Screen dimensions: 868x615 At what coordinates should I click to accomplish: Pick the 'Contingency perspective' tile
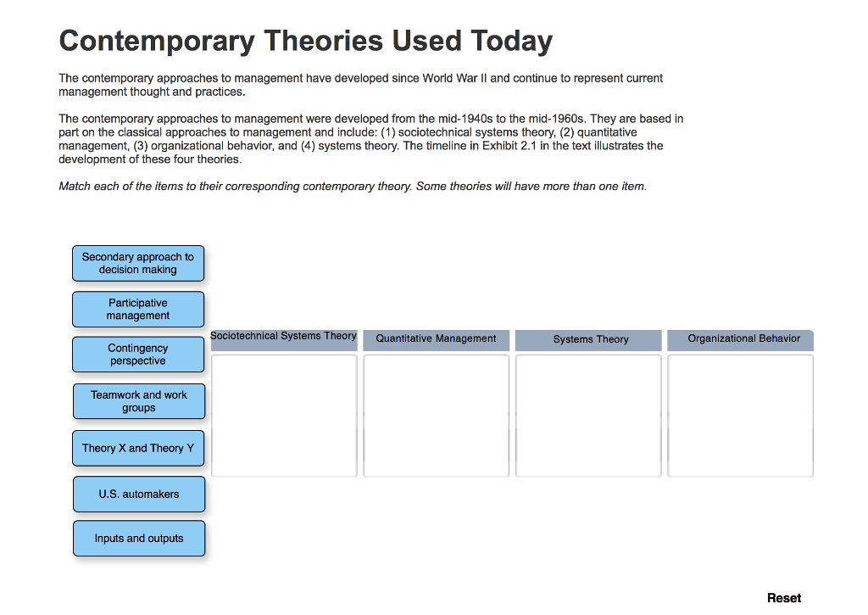click(x=137, y=354)
